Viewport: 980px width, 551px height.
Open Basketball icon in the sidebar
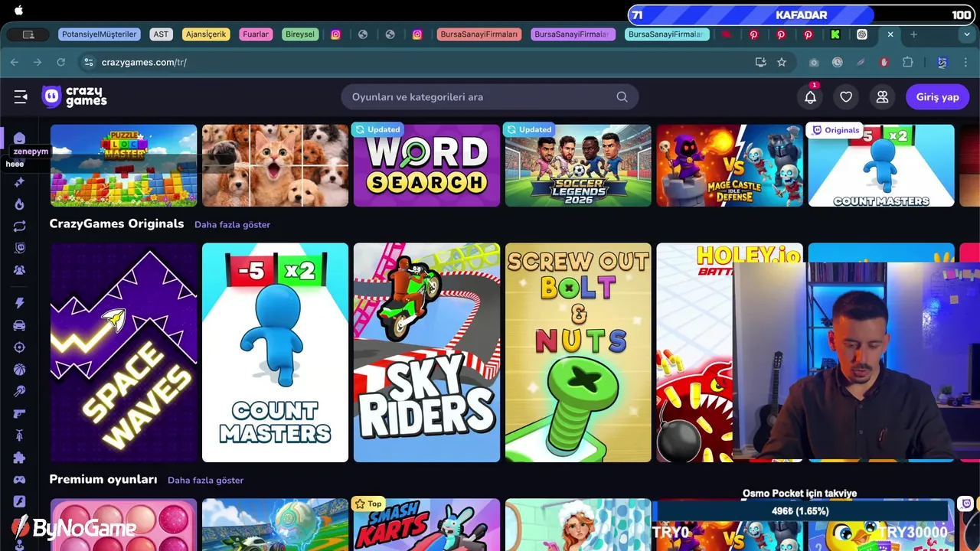(19, 370)
